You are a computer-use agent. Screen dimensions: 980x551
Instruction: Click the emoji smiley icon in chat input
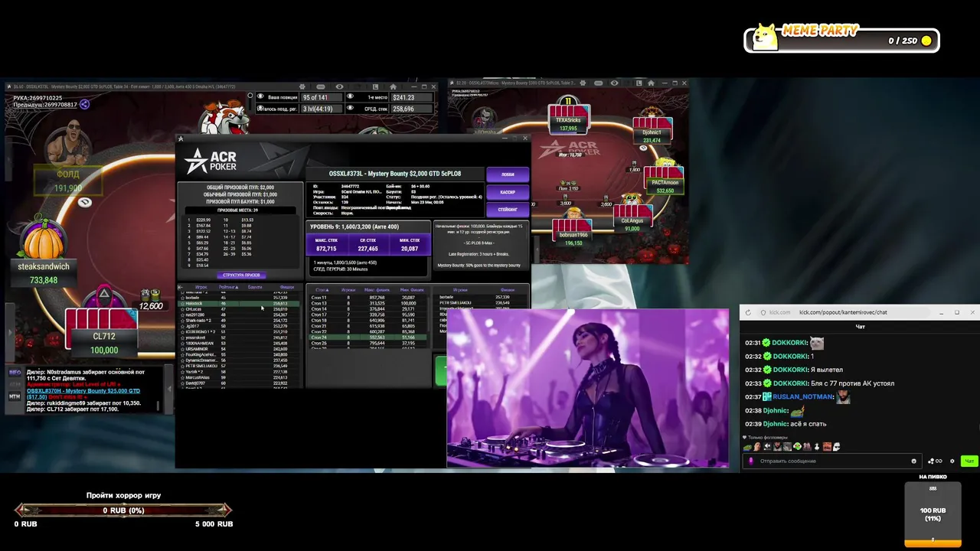913,461
